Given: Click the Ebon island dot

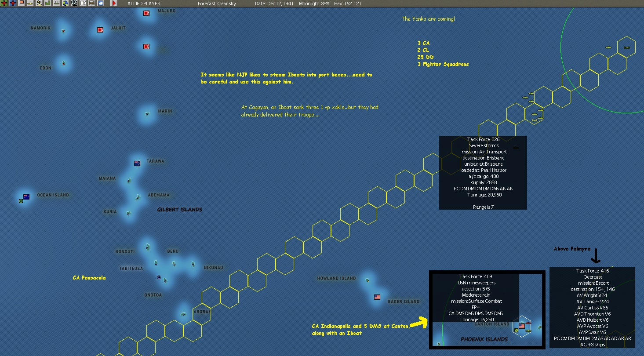Looking at the screenshot, I should click(x=64, y=63).
